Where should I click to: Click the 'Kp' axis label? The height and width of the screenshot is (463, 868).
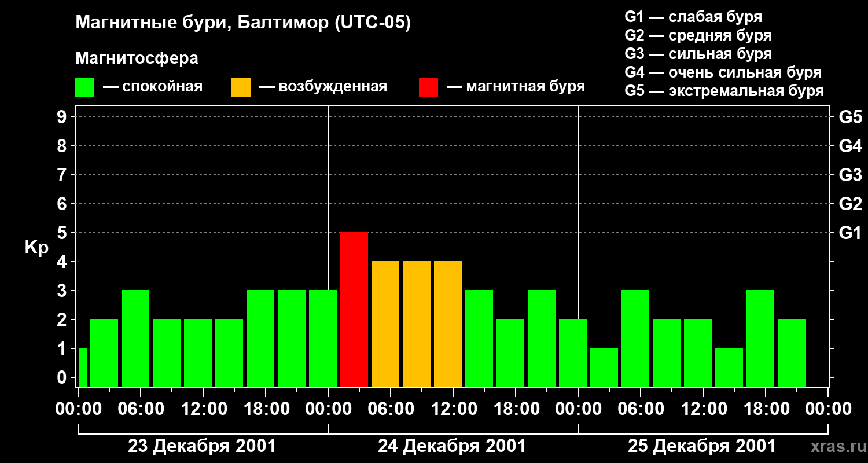[x=36, y=248]
